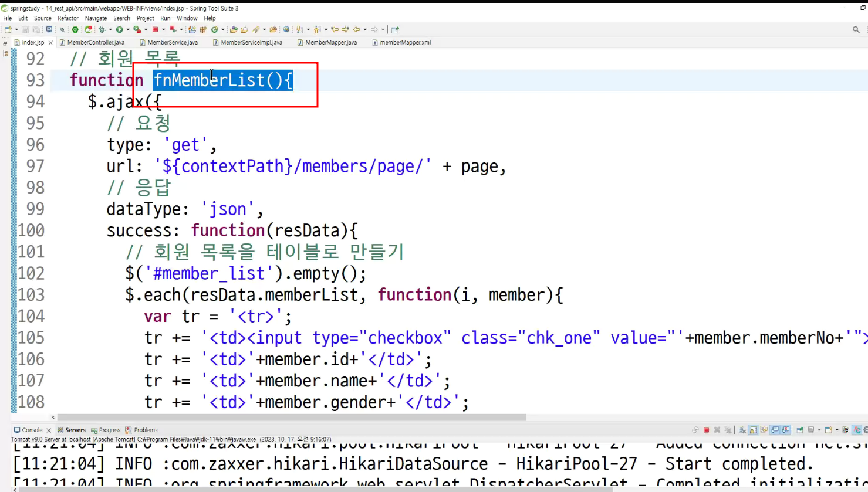Open the Project menu
868x492 pixels.
click(x=146, y=18)
